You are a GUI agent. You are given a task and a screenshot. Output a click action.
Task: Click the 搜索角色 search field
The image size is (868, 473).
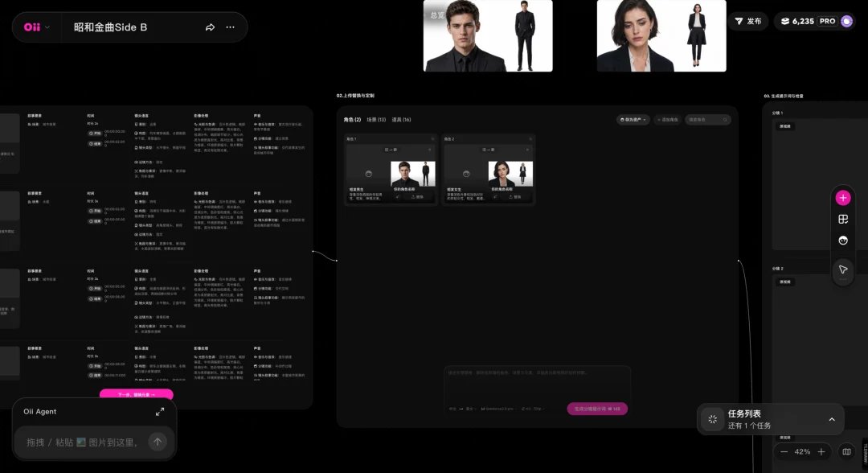click(x=707, y=120)
